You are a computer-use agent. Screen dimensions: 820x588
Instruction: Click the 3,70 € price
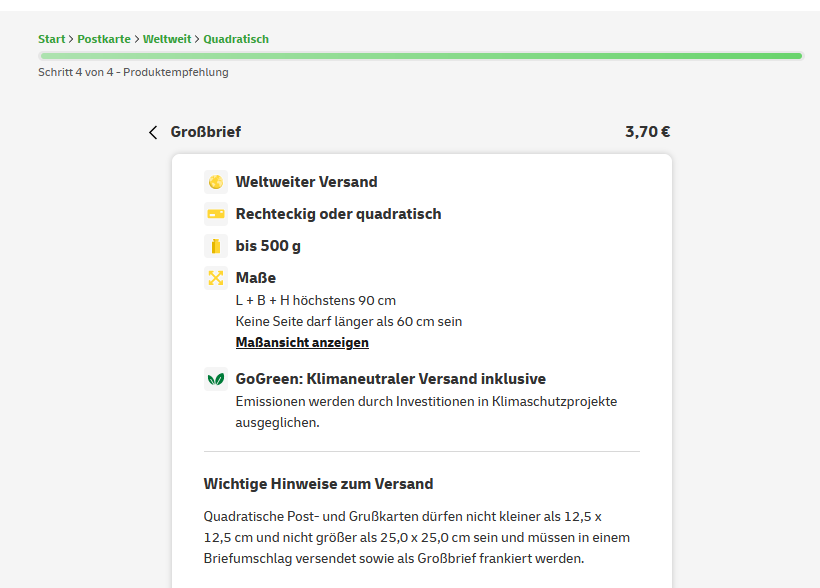coord(647,132)
